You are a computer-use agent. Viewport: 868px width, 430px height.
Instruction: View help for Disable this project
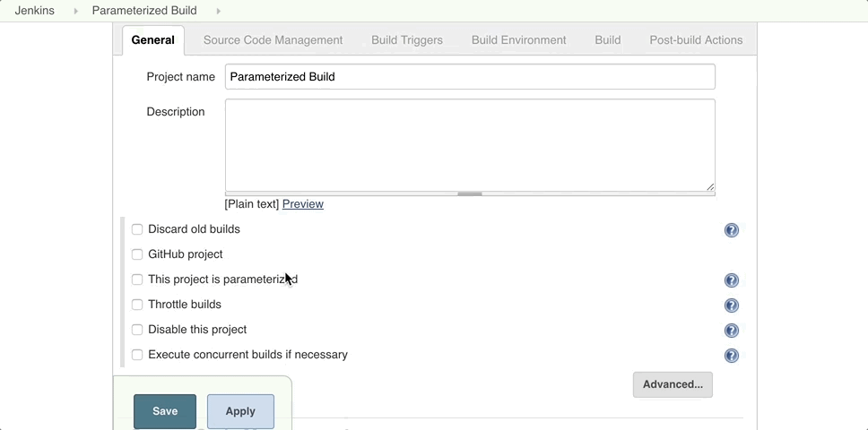[x=731, y=331]
